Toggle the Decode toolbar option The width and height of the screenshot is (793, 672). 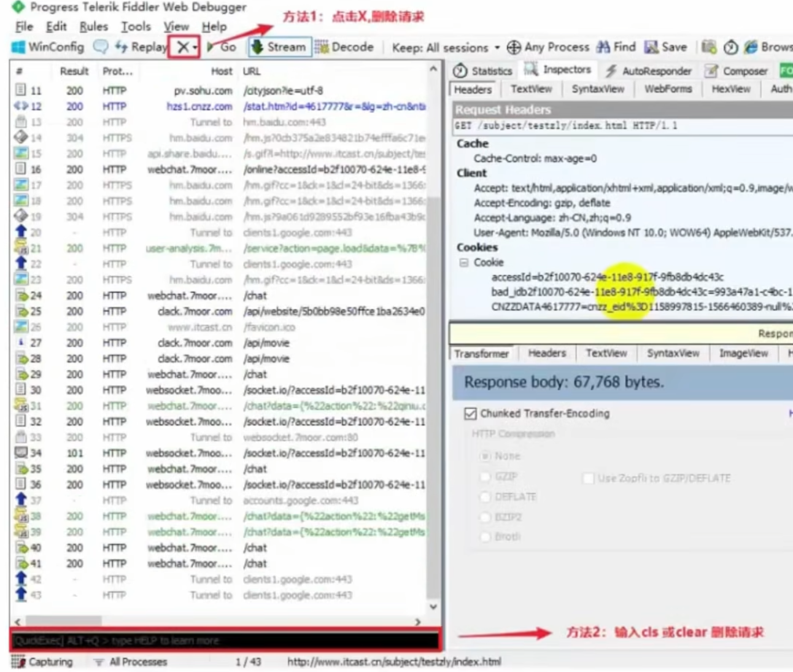(x=344, y=47)
